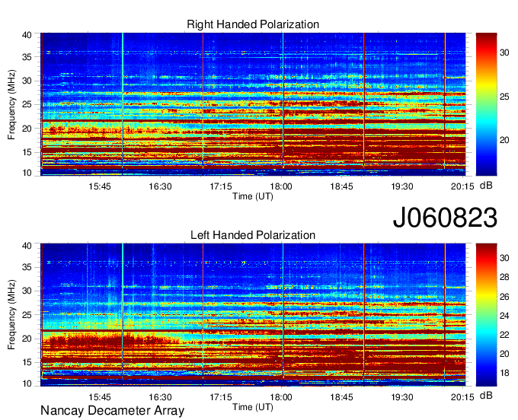Click the 17:15 tick under left-handed plot
Viewport: 518px width, 420px height.
pos(221,397)
